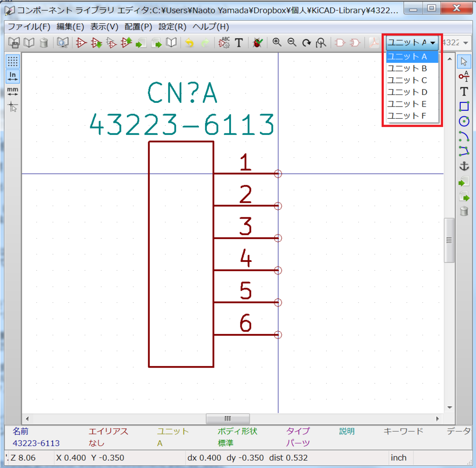Open datasheet PDF icon

374,42
